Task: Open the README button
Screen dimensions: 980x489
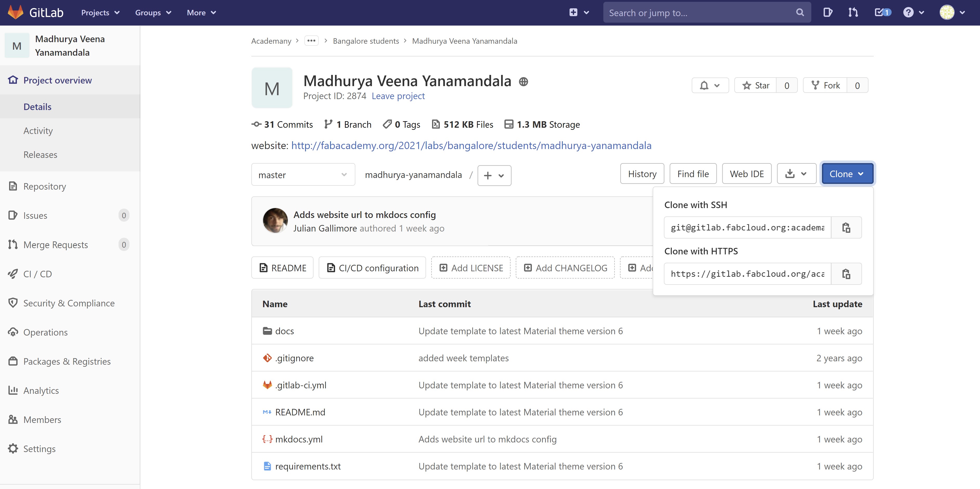Action: point(282,268)
